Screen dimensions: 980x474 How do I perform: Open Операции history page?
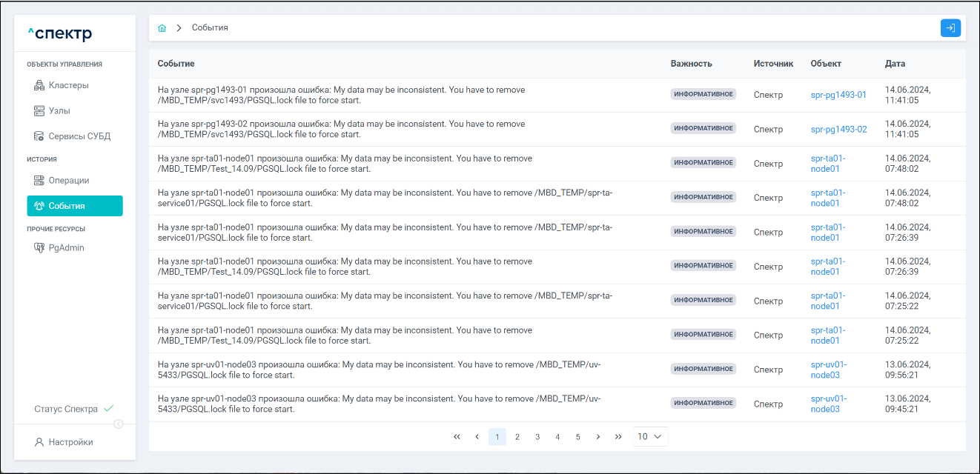(68, 181)
